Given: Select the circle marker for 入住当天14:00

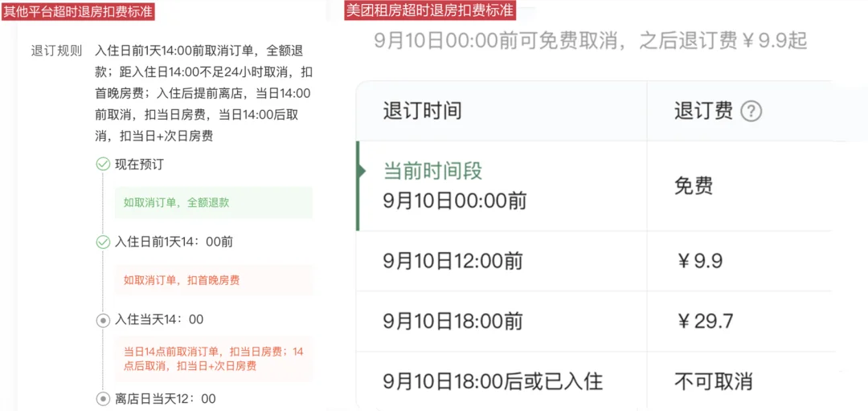Looking at the screenshot, I should (103, 319).
